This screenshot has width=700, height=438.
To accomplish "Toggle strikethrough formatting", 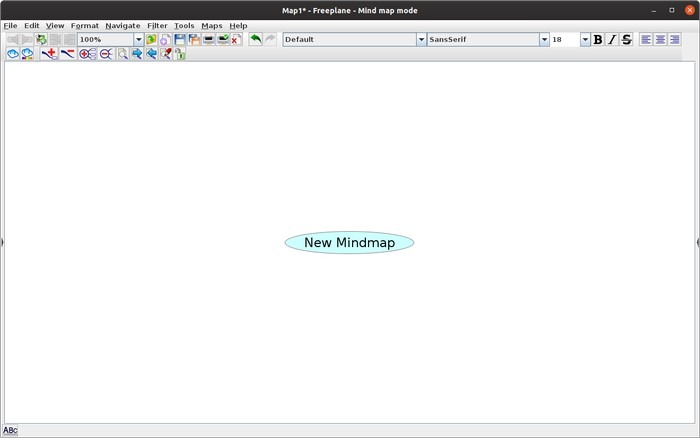I will [x=626, y=39].
